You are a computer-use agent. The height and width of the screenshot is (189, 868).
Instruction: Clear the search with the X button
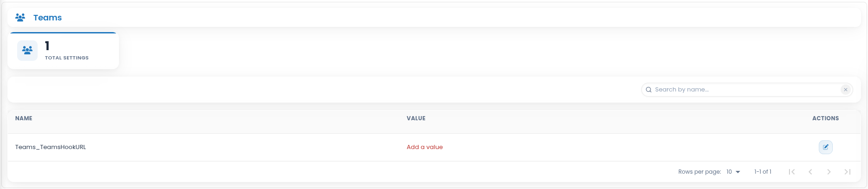click(846, 90)
